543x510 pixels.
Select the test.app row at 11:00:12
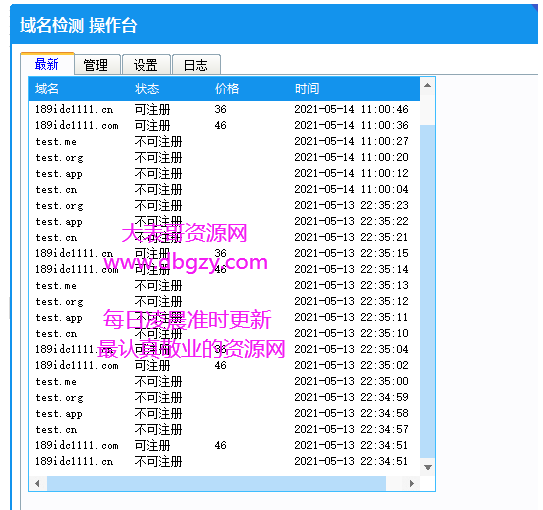(x=224, y=173)
